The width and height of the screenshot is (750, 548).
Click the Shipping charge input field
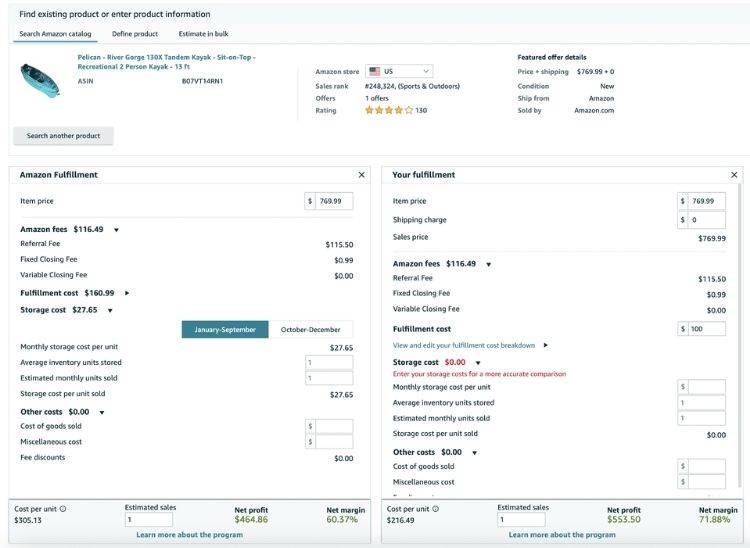click(x=707, y=220)
